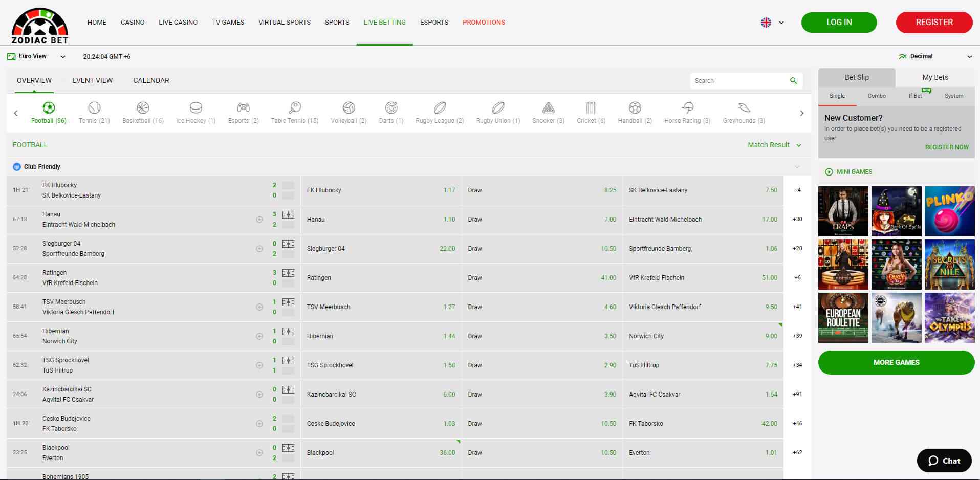980x480 pixels.
Task: Select the Snooker icon
Action: pos(548,107)
